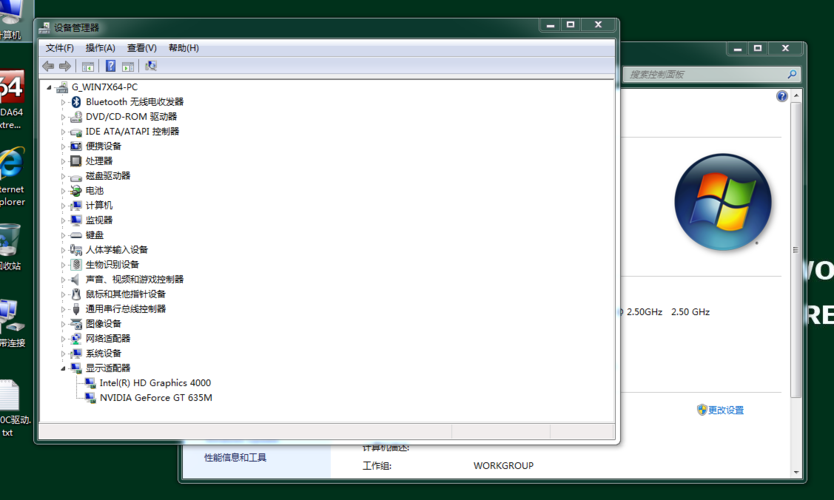Maximize the 设备管理器 window

[x=570, y=24]
